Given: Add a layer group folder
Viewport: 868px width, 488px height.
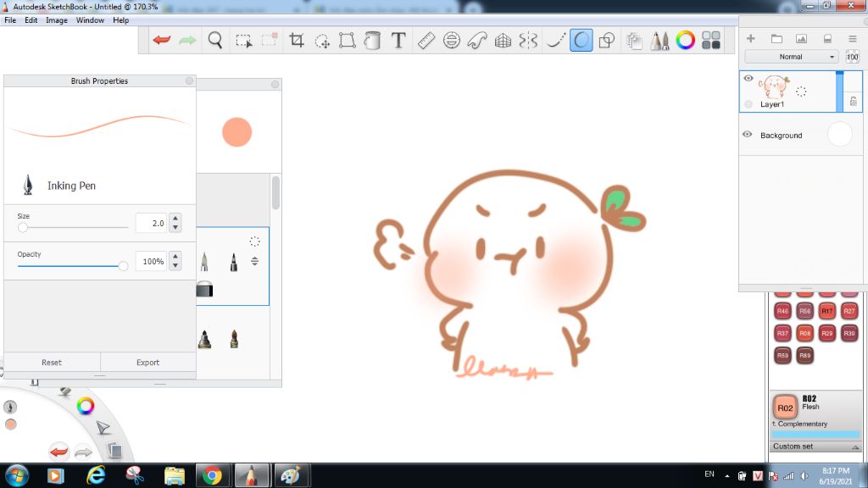Looking at the screenshot, I should 776,38.
